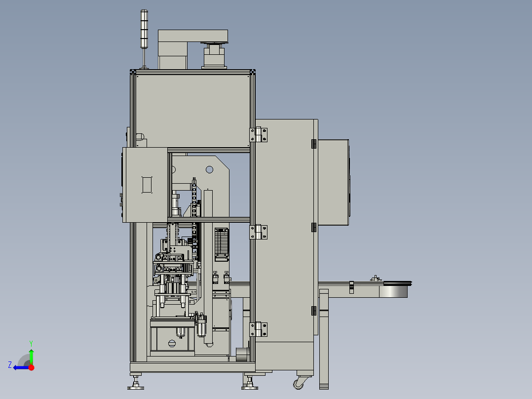The width and height of the screenshot is (532, 399).
Task: Select the control box with rectangular window
Action: coord(145,185)
